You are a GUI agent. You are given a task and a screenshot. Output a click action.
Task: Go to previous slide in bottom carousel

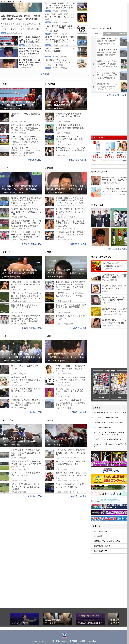(4, 617)
